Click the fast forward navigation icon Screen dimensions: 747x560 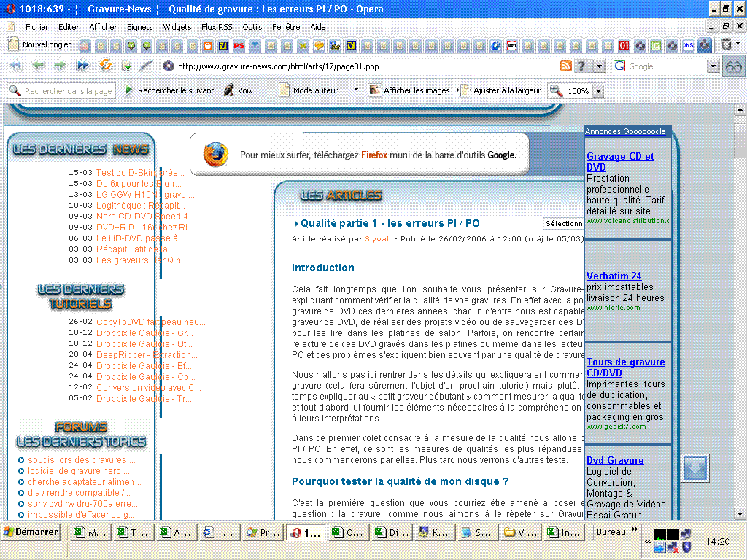point(82,66)
